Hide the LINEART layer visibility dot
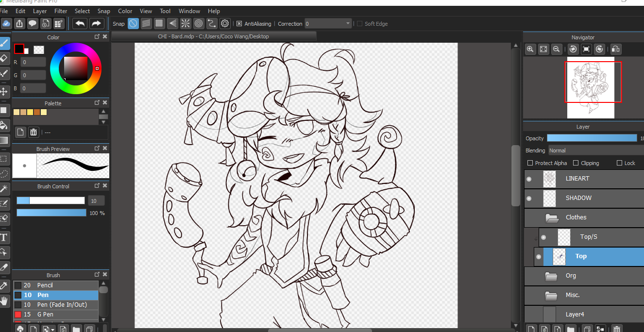 coord(529,179)
